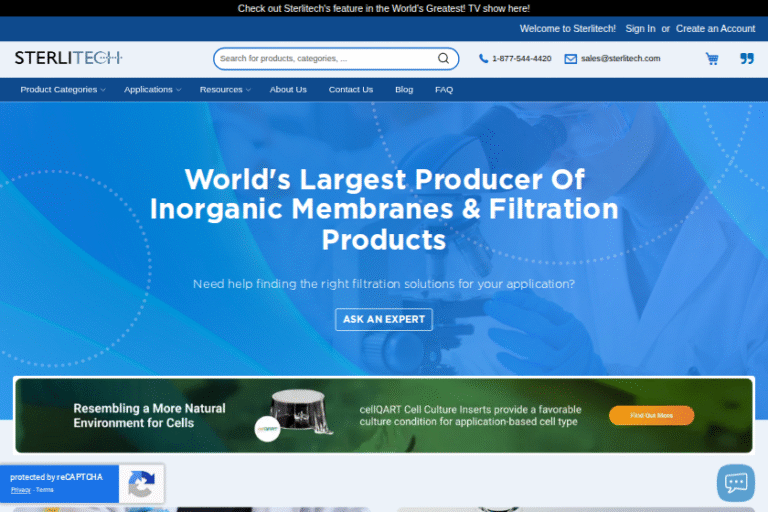This screenshot has width=768, height=512.
Task: Open the live chat bubble widget
Action: coord(736,483)
